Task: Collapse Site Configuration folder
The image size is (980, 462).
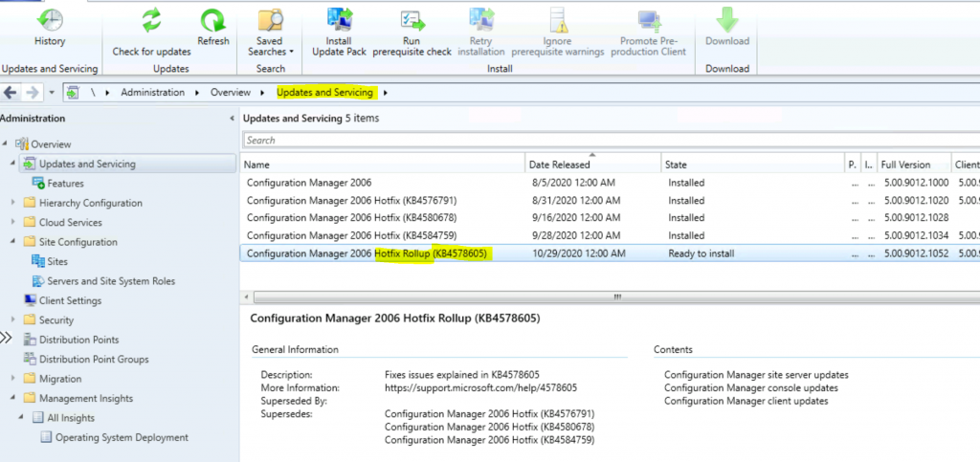Action: pos(13,241)
